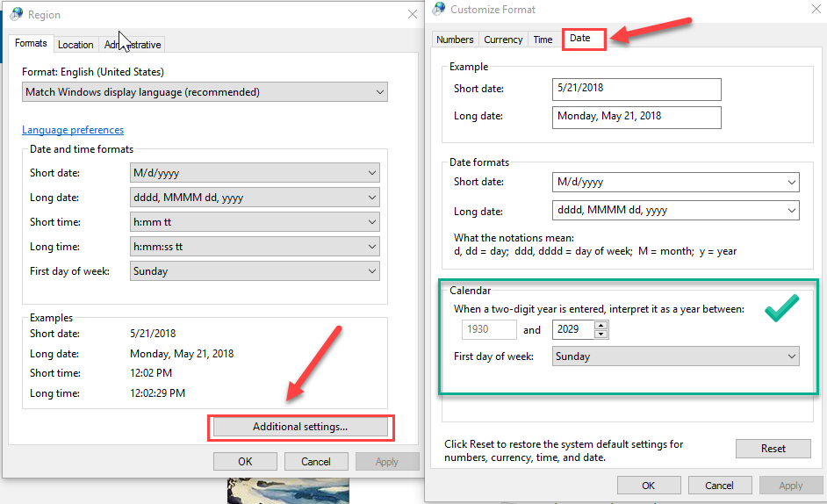Open the Long time format dropdown

click(x=255, y=247)
